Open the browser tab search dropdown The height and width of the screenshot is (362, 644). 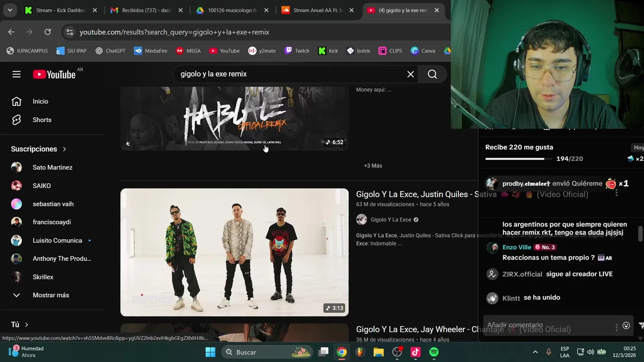[10, 10]
